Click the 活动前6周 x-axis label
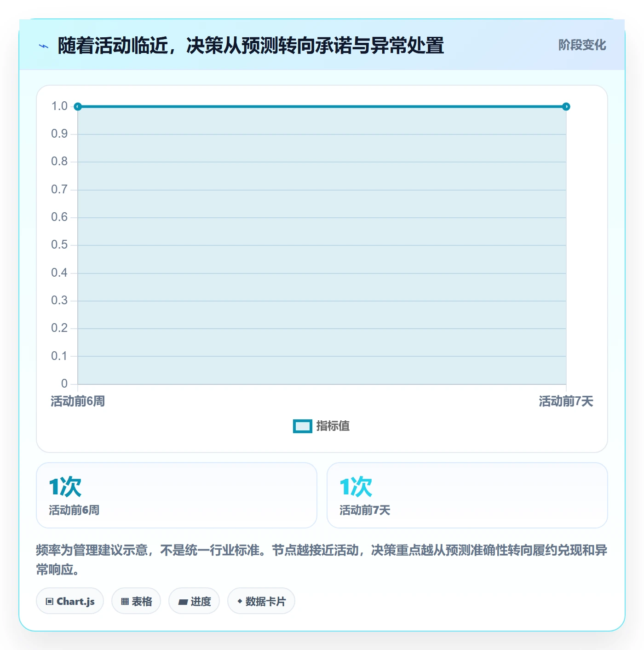The image size is (644, 650). (x=78, y=401)
